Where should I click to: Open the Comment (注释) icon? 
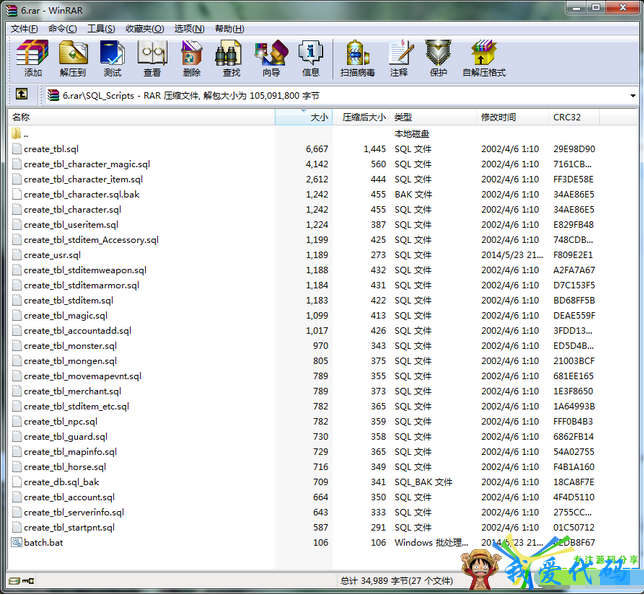[x=399, y=58]
